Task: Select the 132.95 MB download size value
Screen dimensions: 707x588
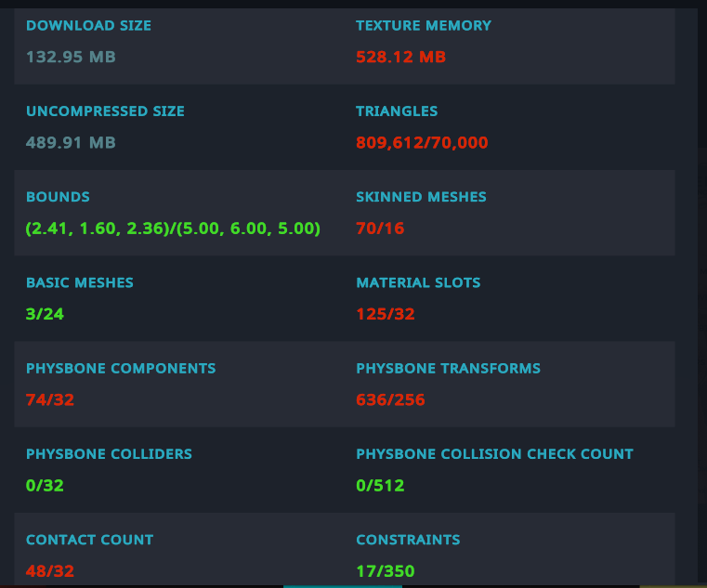Action: pyautogui.click(x=71, y=58)
